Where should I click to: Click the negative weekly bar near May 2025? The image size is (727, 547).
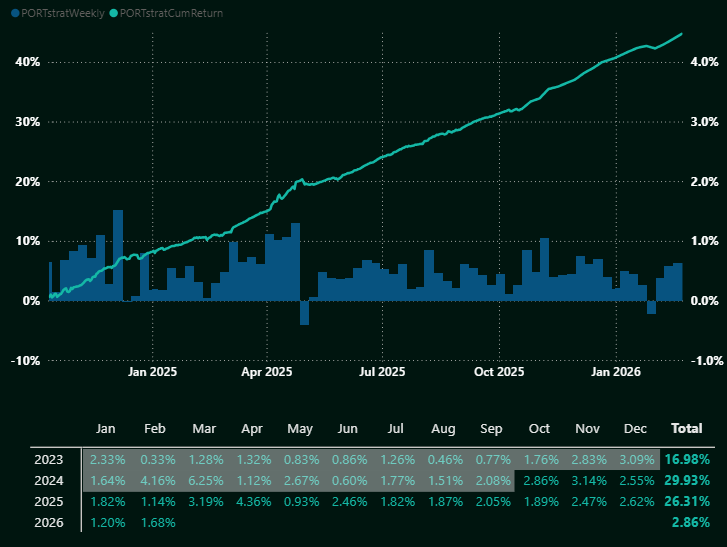(304, 312)
